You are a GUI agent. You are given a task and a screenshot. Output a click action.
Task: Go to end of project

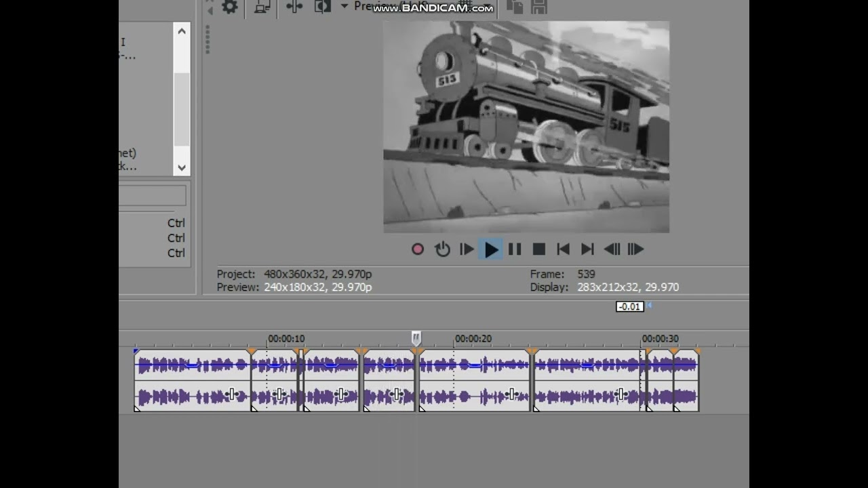pyautogui.click(x=587, y=249)
